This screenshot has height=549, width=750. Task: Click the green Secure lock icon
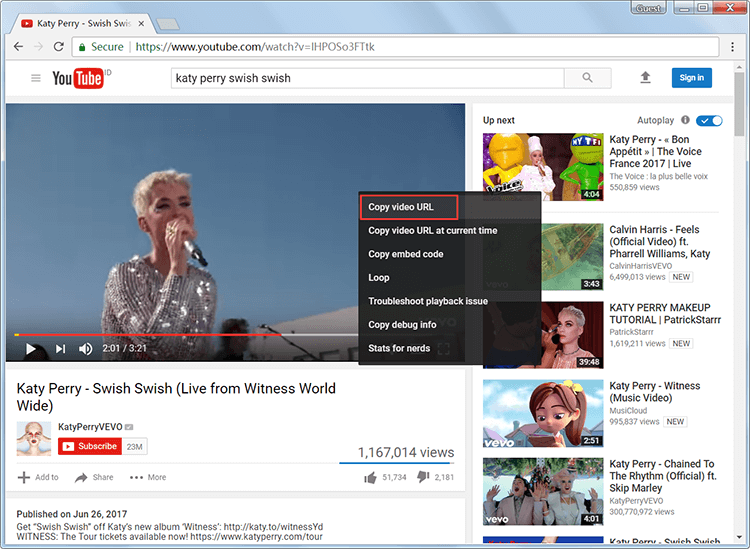82,47
